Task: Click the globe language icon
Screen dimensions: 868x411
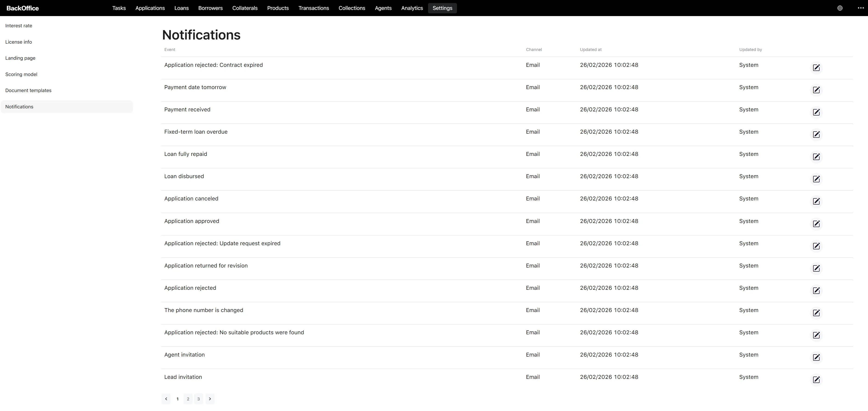Action: pos(840,8)
